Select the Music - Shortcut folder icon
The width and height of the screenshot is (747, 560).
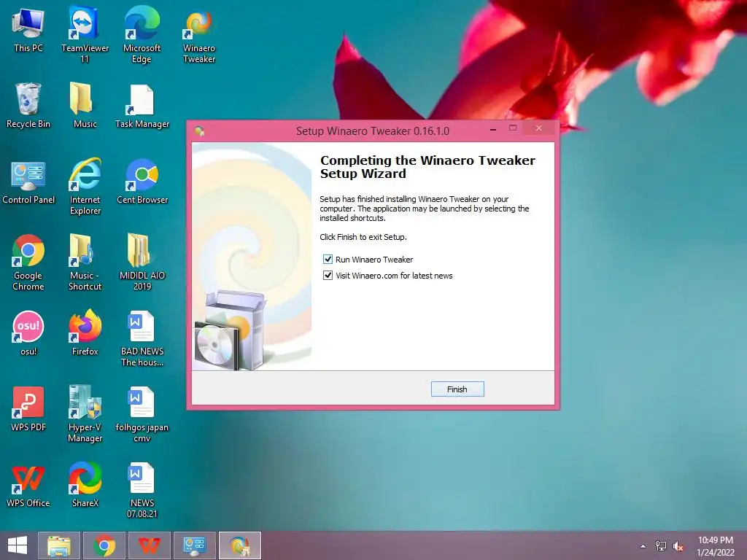[x=85, y=262]
